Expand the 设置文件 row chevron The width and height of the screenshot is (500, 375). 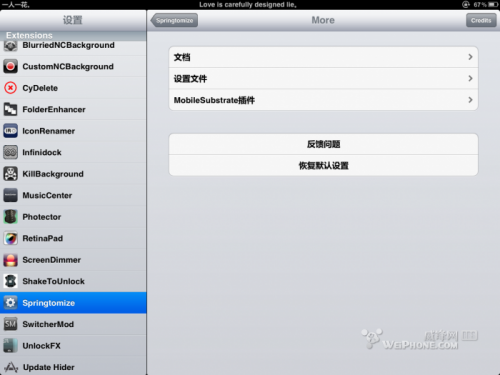(470, 78)
